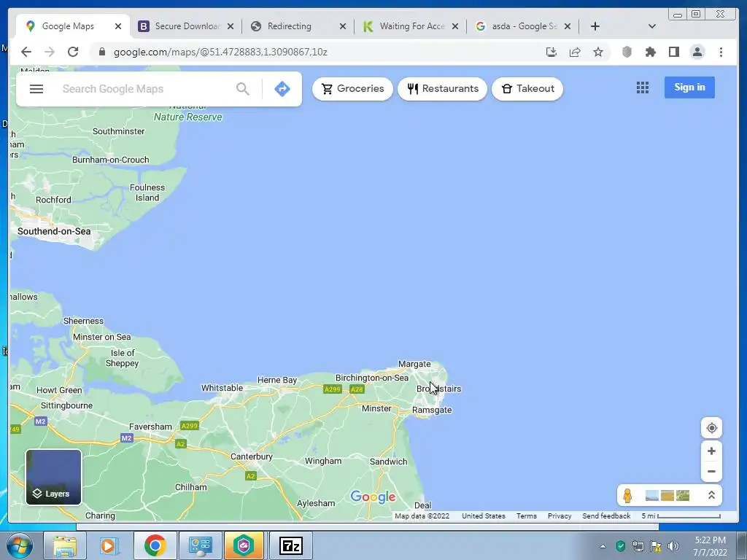747x560 pixels.
Task: Open the Windows Start button
Action: click(x=19, y=545)
